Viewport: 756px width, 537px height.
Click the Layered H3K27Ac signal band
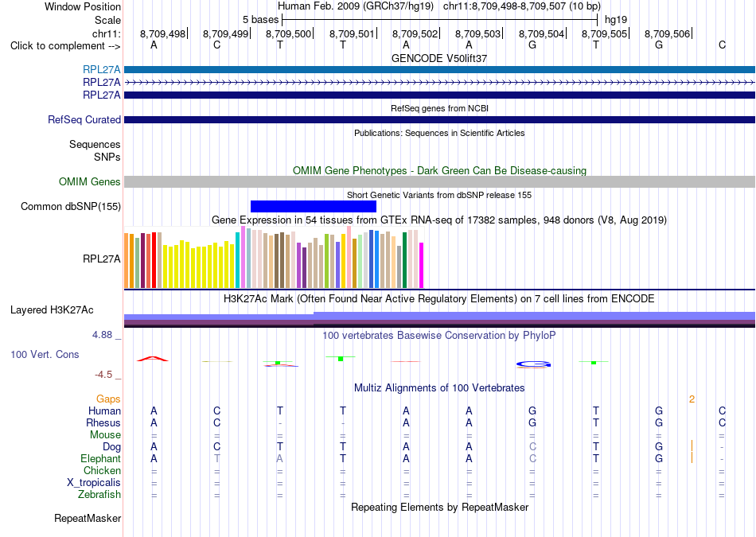(x=439, y=320)
